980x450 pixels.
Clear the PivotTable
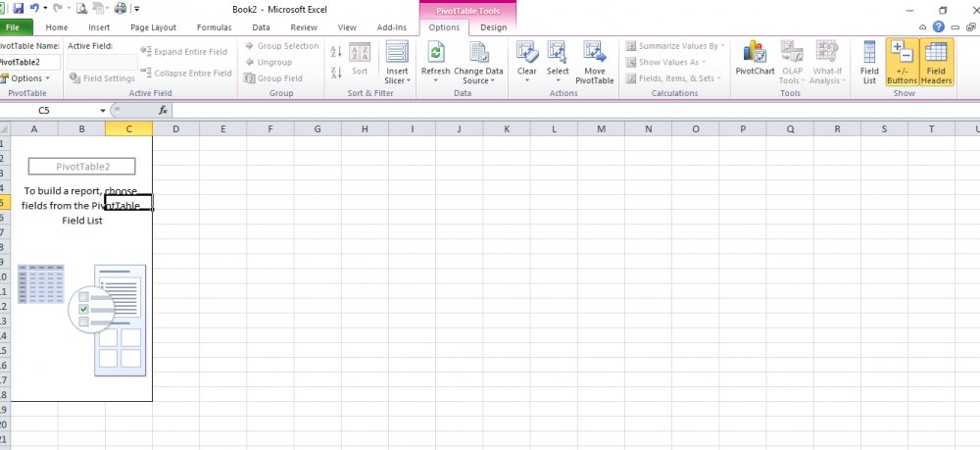click(527, 63)
